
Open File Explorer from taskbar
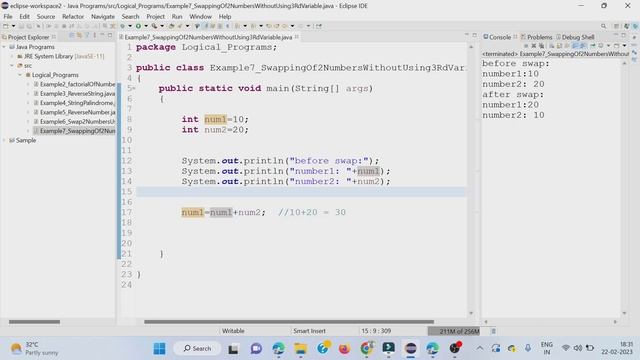click(x=301, y=349)
